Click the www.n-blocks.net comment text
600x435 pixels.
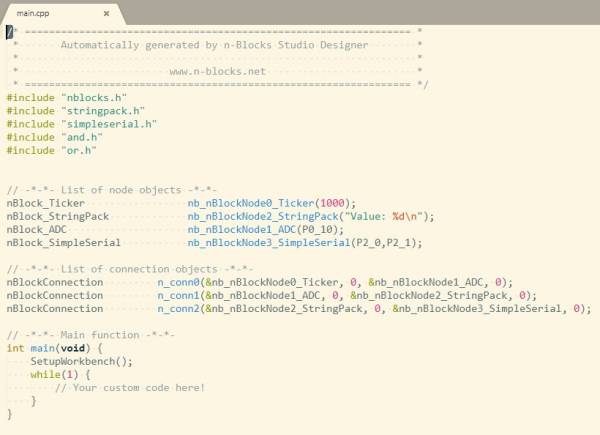coord(217,71)
